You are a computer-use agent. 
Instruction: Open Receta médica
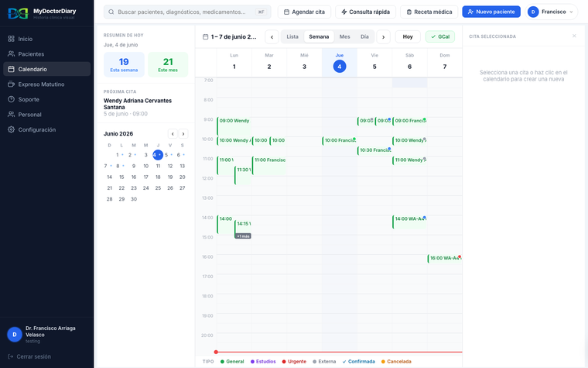point(429,12)
